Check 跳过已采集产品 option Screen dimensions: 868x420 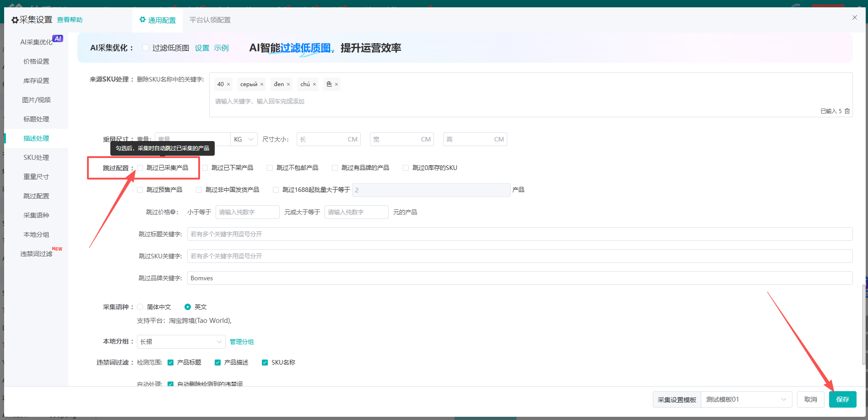pyautogui.click(x=140, y=168)
